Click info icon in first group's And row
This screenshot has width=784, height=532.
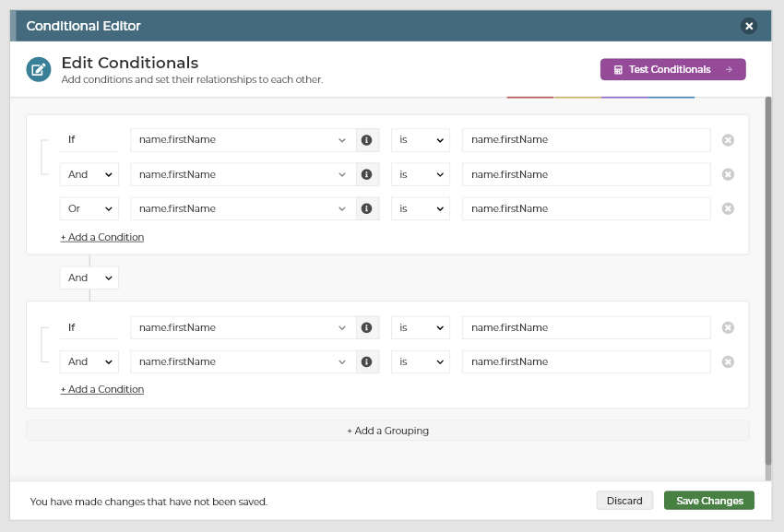point(367,174)
